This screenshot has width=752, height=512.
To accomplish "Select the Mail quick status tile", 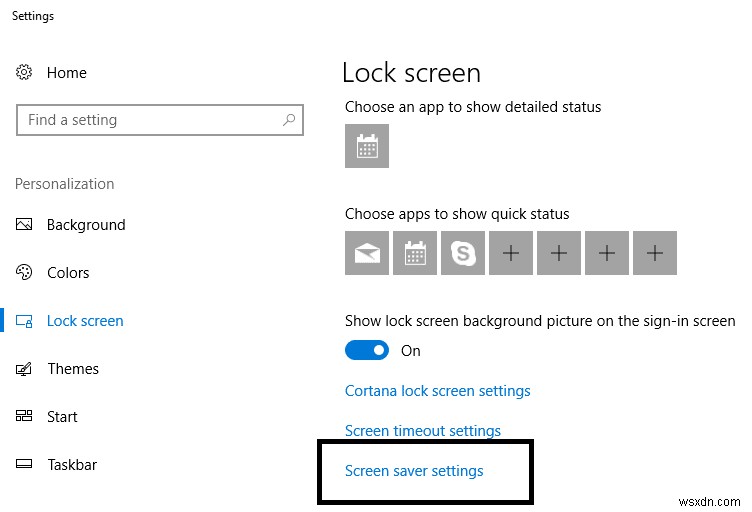I will 367,253.
